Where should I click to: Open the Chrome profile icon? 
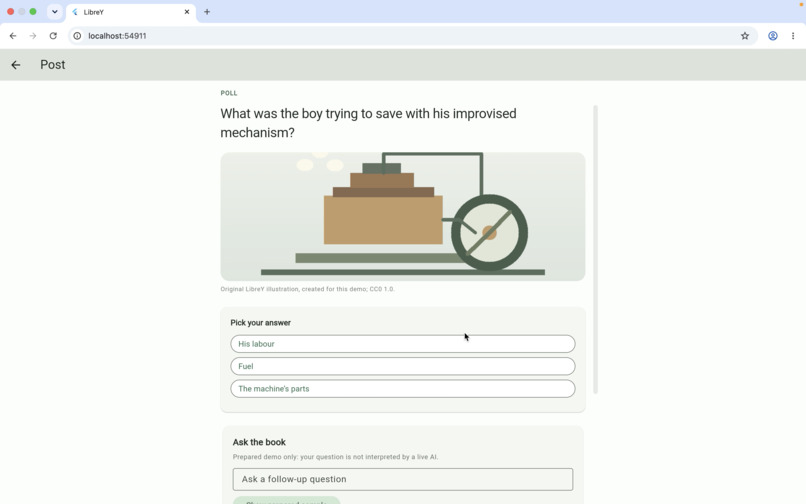(x=773, y=36)
